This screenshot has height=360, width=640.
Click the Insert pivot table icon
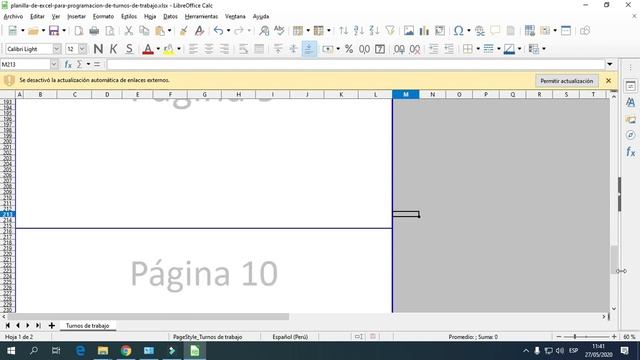[x=440, y=31]
